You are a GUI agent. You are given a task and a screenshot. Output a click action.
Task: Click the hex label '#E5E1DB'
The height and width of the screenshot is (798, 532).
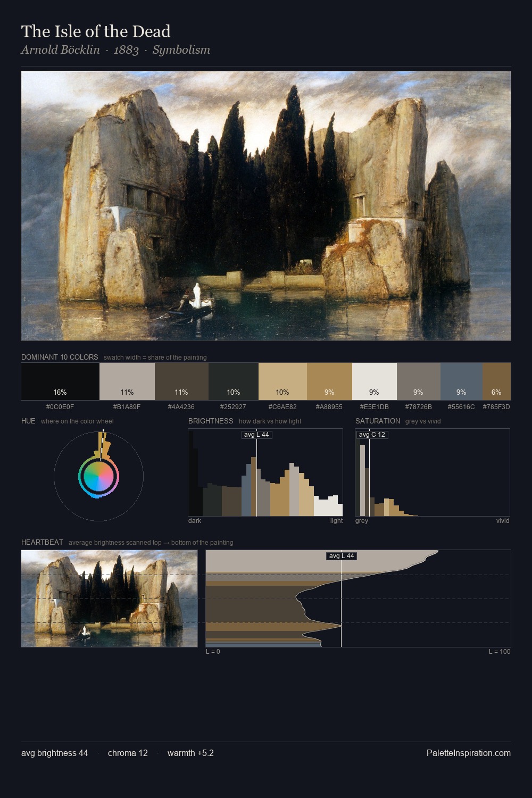tap(375, 407)
